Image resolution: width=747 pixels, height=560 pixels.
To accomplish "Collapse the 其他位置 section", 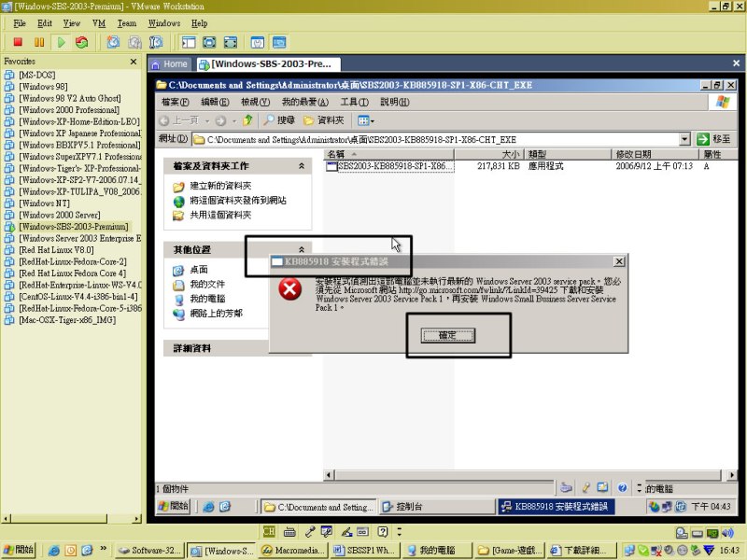I will [x=301, y=249].
